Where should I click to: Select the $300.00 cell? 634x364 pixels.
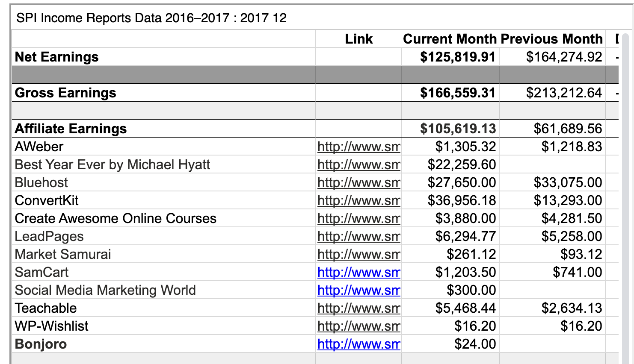pyautogui.click(x=471, y=290)
